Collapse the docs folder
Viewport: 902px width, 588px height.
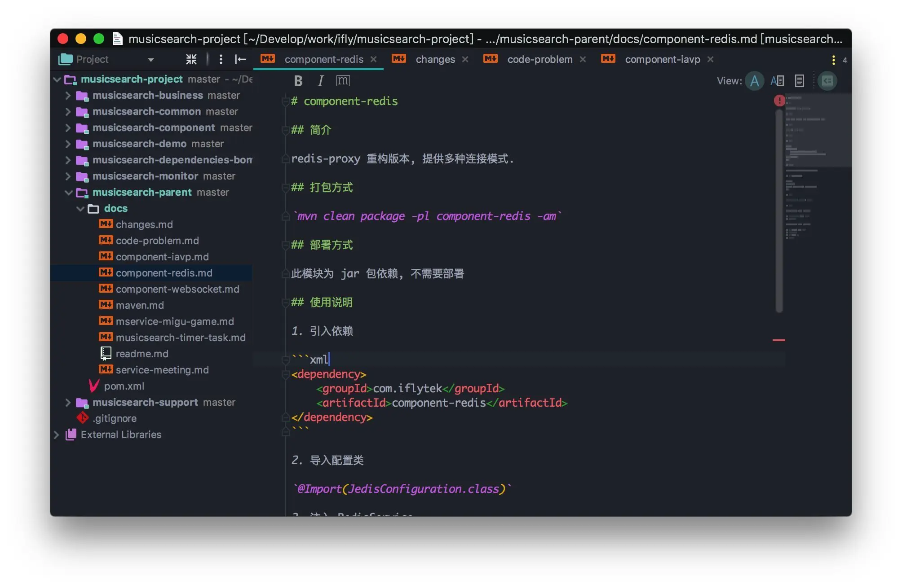click(81, 208)
